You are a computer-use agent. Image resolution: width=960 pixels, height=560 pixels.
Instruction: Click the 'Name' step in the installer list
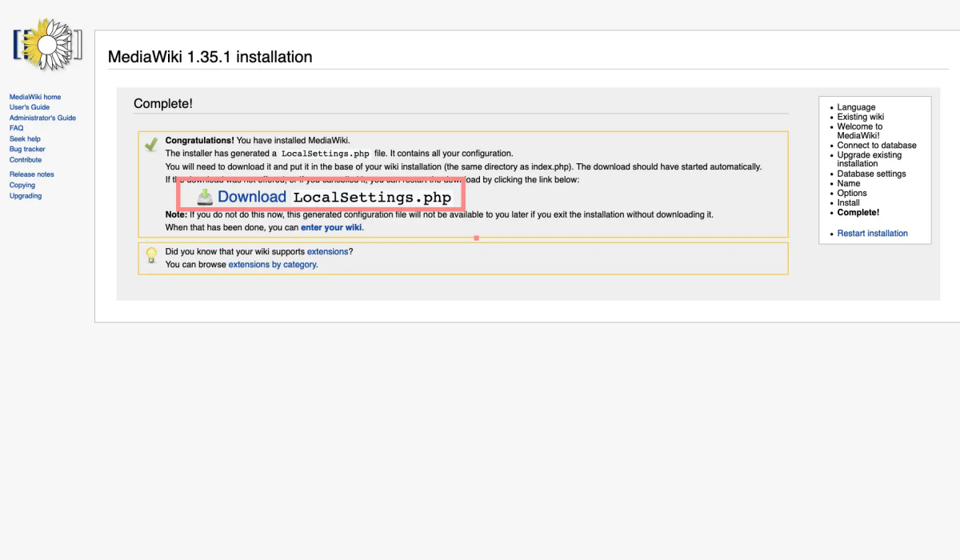(849, 183)
